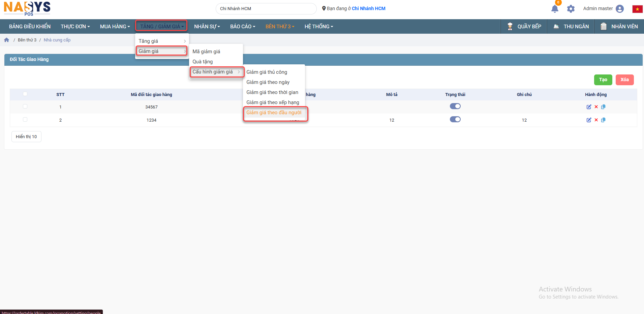Screen dimensions: 644x314
Task: Select Giảm giá theo xếp hạng
Action: coord(274,102)
